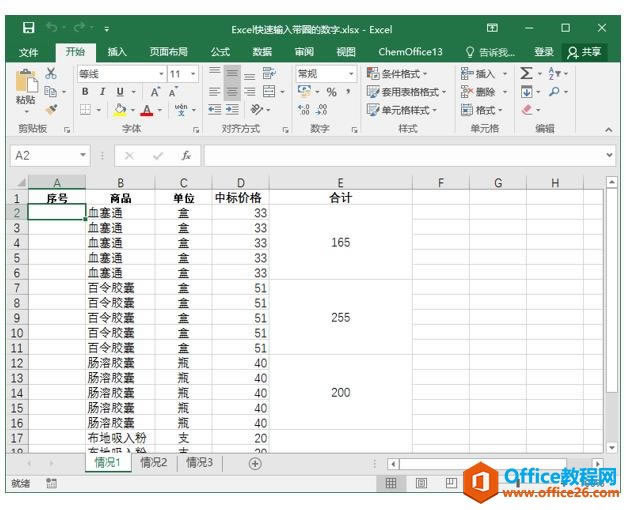This screenshot has width=626, height=510.
Task: Switch to the 插入 ribbon tab
Action: [117, 52]
